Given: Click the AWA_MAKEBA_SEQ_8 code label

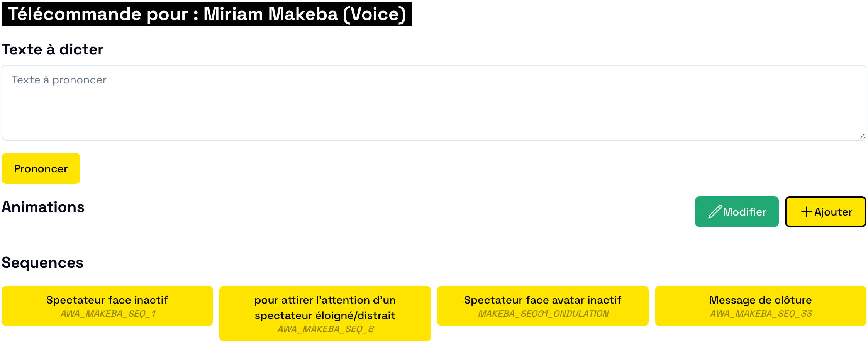Looking at the screenshot, I should click(325, 329).
